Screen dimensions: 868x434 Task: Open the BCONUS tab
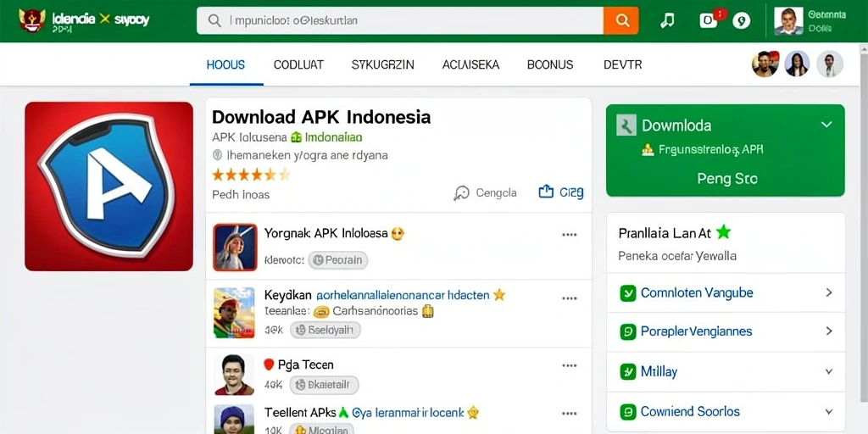pyautogui.click(x=550, y=64)
